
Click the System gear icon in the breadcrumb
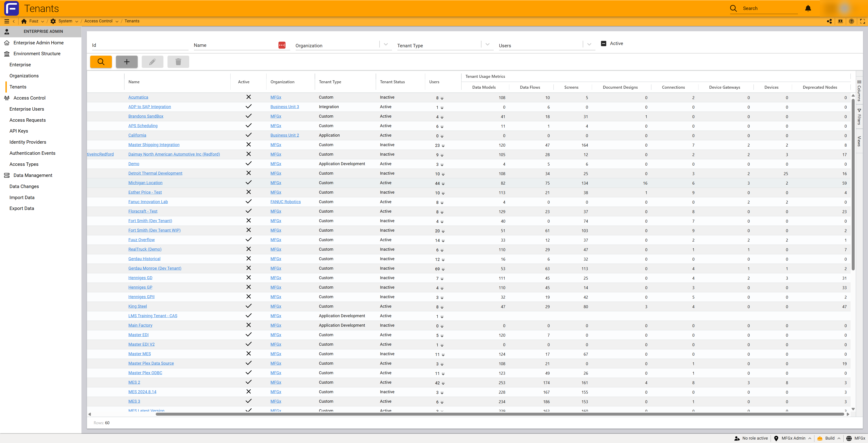pyautogui.click(x=53, y=21)
